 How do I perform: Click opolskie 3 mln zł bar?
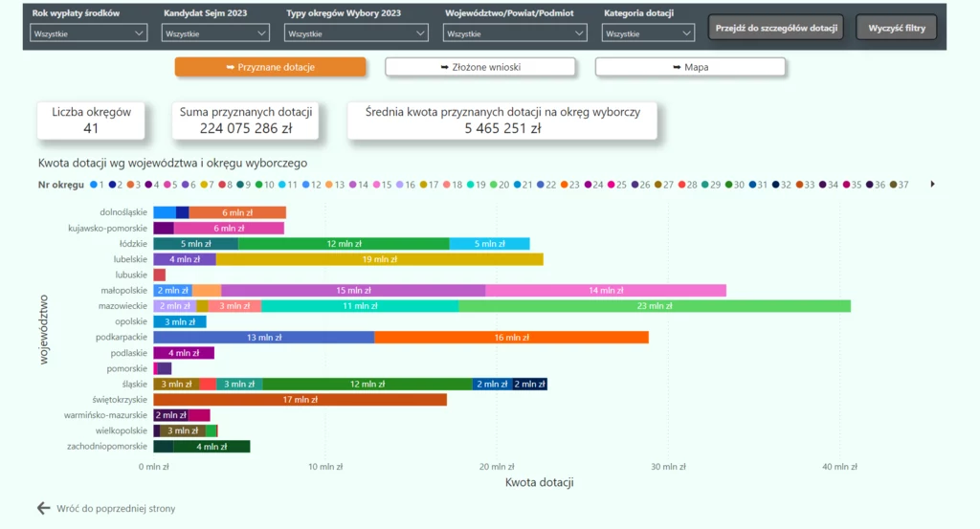179,321
